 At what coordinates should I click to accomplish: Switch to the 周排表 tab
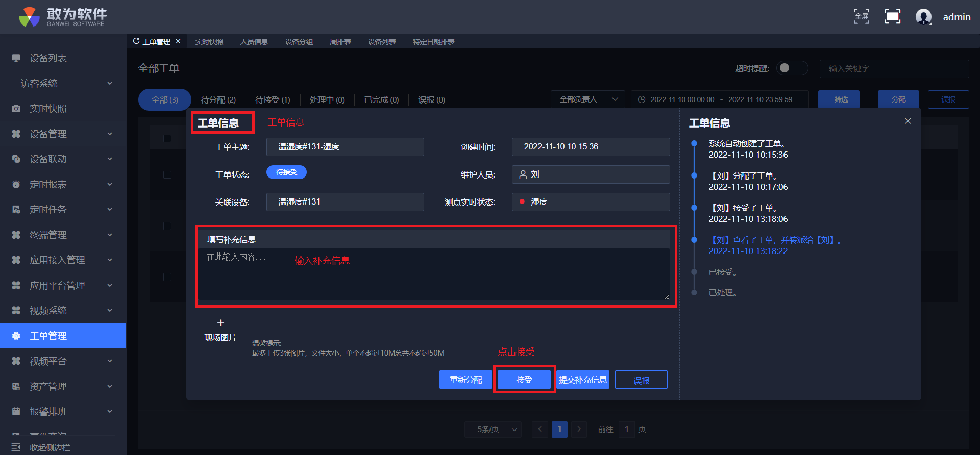(x=340, y=42)
